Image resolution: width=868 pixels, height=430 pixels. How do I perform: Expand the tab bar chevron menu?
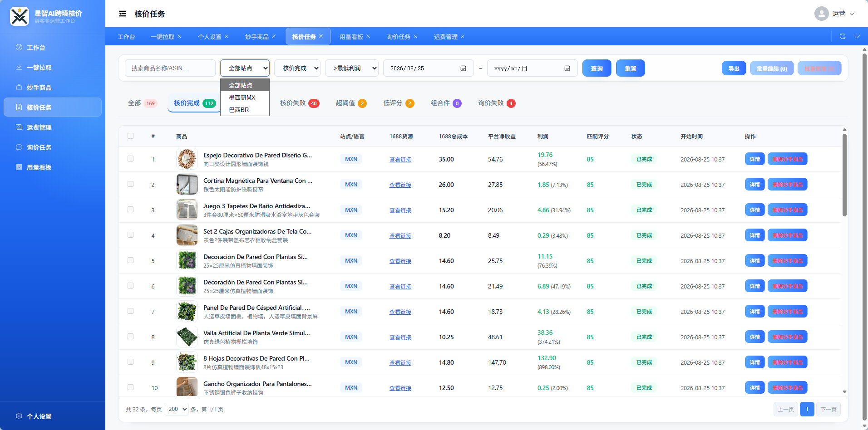tap(857, 36)
